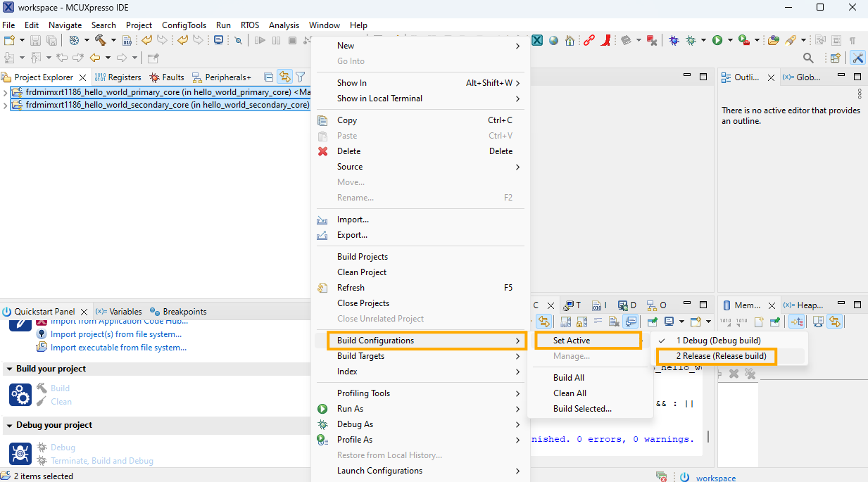Click Collapse All icon in Project Explorer

pyautogui.click(x=268, y=77)
